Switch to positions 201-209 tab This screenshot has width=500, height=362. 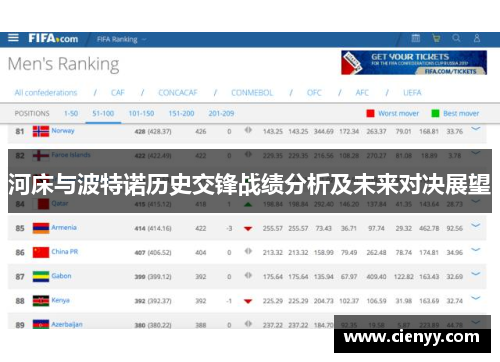[221, 113]
